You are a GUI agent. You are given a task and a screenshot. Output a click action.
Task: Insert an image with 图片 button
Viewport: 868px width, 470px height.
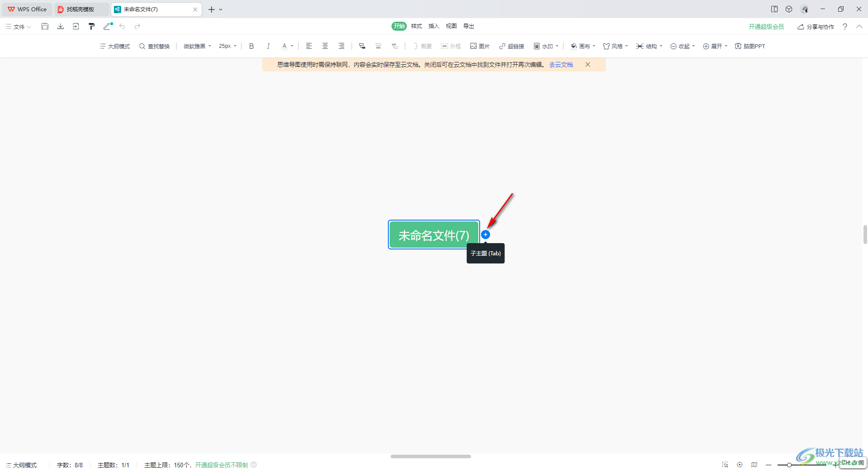(x=480, y=46)
